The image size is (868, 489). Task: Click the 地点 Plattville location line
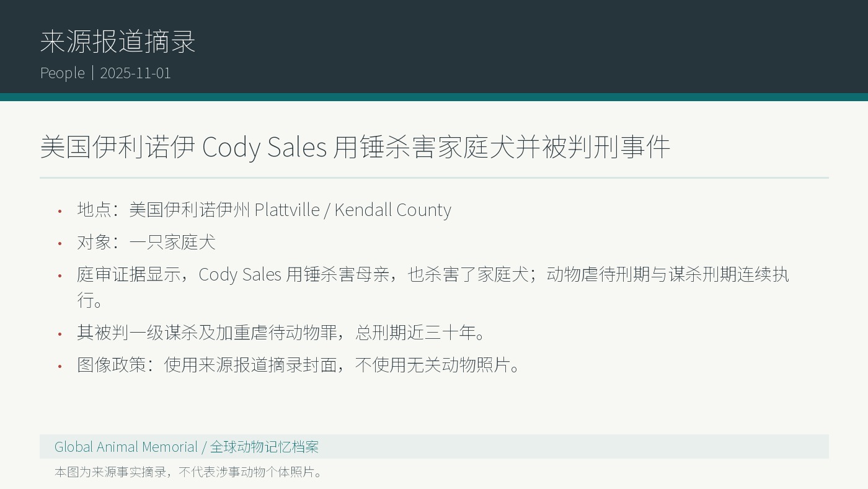point(264,210)
